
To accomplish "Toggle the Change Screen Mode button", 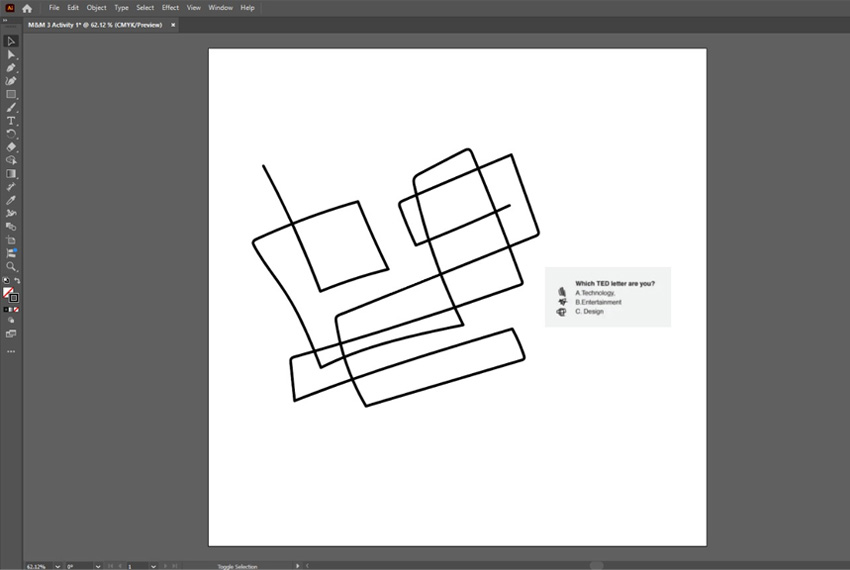I will click(11, 334).
